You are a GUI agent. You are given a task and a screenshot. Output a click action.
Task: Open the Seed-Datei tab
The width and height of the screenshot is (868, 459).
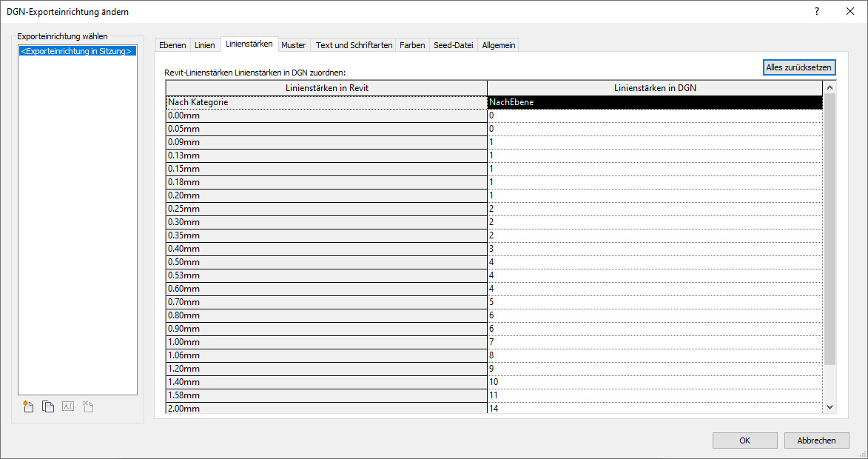pyautogui.click(x=453, y=45)
